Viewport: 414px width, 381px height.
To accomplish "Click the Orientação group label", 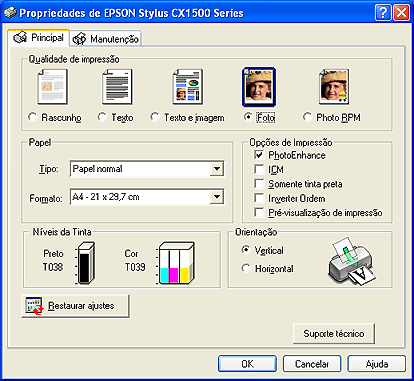I will point(256,232).
